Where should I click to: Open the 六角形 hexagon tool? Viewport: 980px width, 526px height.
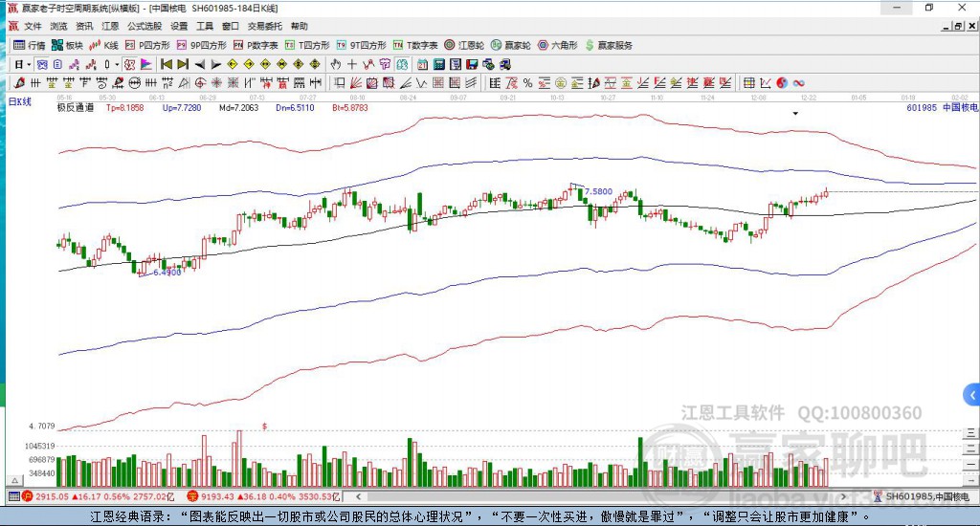(x=558, y=45)
